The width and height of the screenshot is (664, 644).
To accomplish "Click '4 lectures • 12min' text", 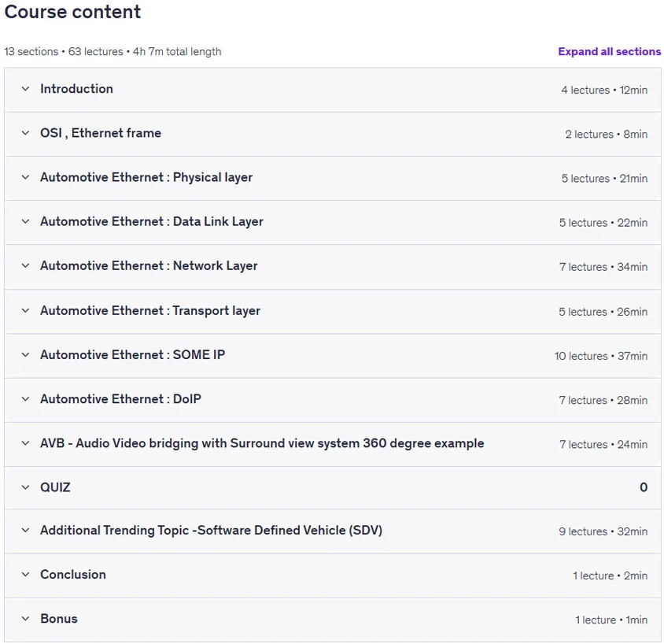I will [604, 90].
